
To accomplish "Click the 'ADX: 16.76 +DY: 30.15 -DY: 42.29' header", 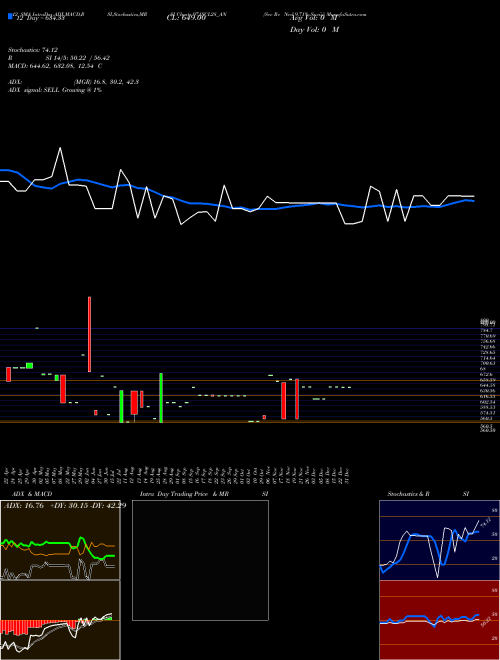I will [64, 506].
